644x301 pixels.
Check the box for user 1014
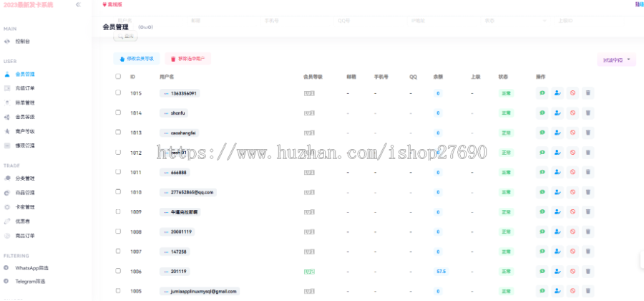coord(118,113)
